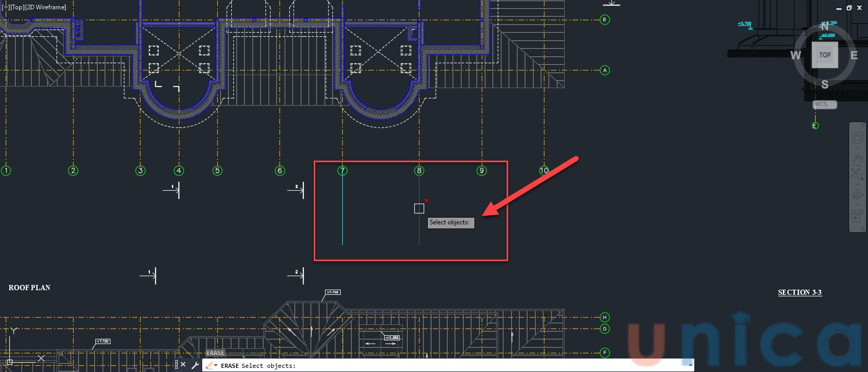Click the TOP face of the ViewCube
Screen dimensions: 868x372
[x=824, y=55]
